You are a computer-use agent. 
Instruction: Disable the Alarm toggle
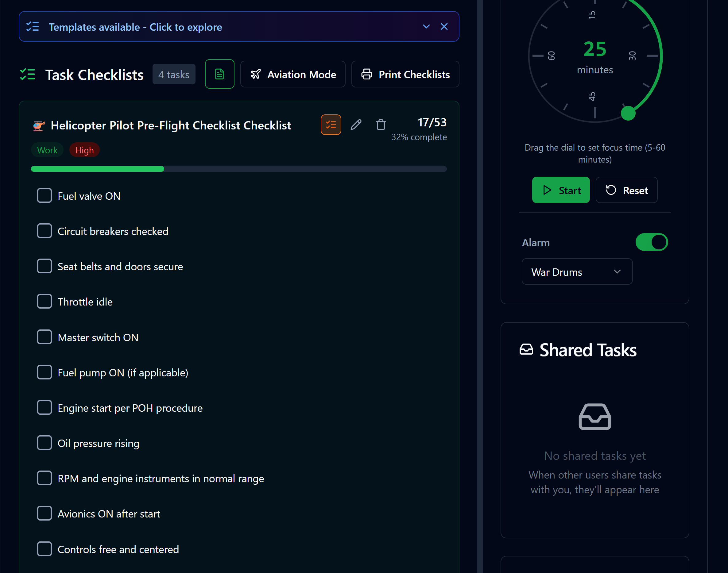pos(652,242)
